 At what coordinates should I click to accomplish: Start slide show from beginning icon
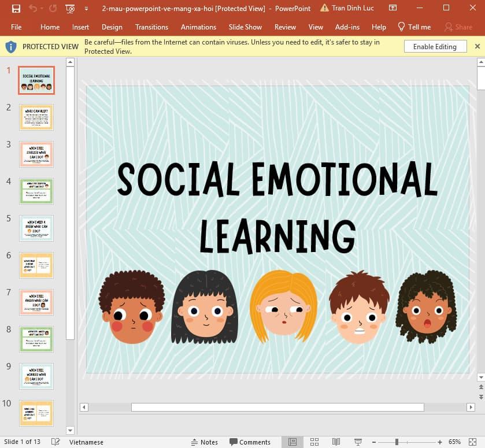(x=69, y=9)
